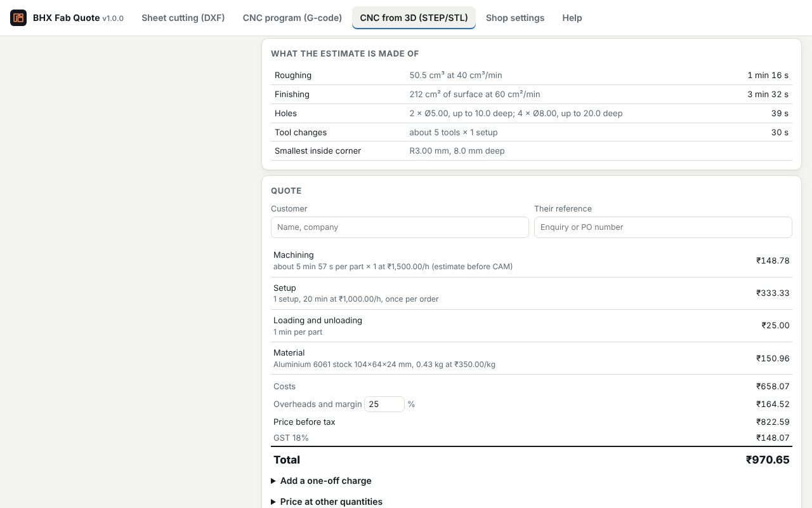Click the Material cost row
The width and height of the screenshot is (812, 508).
pos(532,358)
